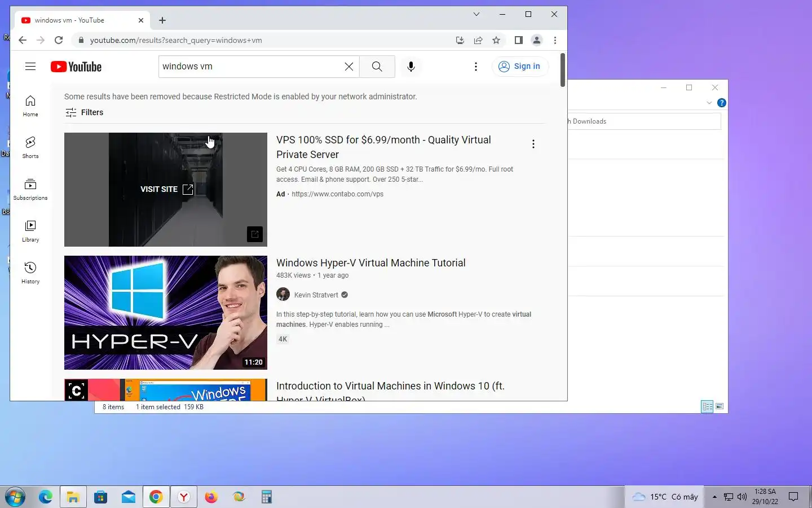812x508 pixels.
Task: Open the YouTube guide hamburger menu
Action: [x=30, y=67]
